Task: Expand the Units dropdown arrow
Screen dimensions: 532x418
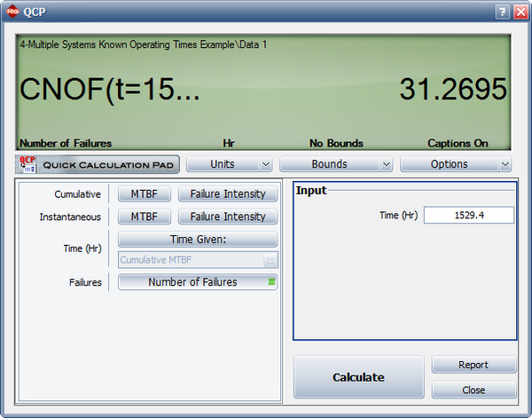Action: point(266,164)
